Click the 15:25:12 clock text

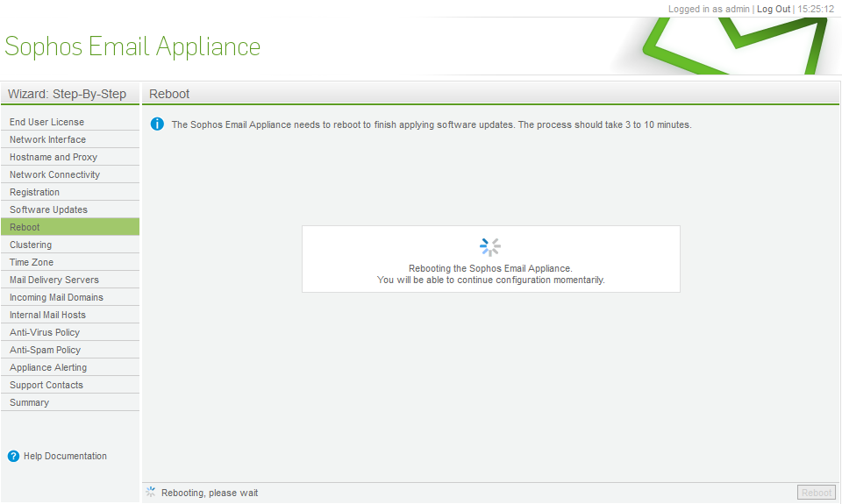[816, 9]
